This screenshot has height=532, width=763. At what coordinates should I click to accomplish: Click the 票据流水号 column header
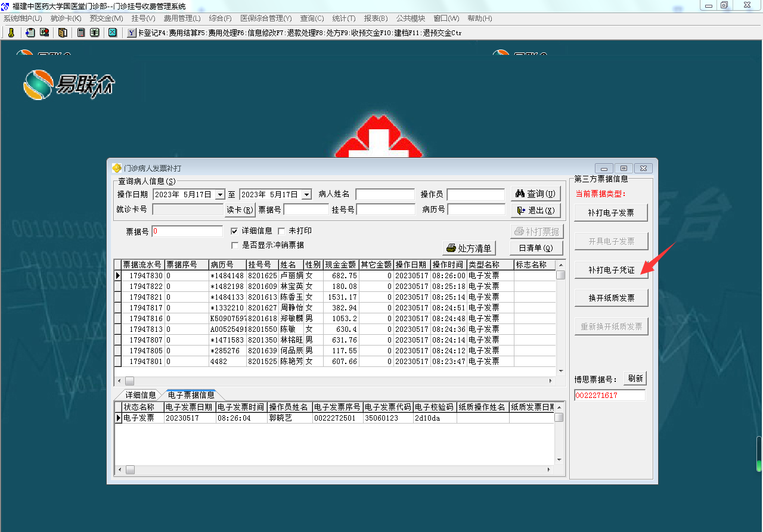[x=143, y=265]
